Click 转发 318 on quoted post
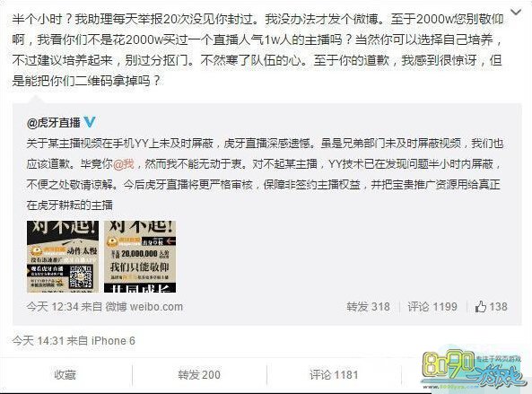This screenshot has height=394, width=532. point(368,307)
